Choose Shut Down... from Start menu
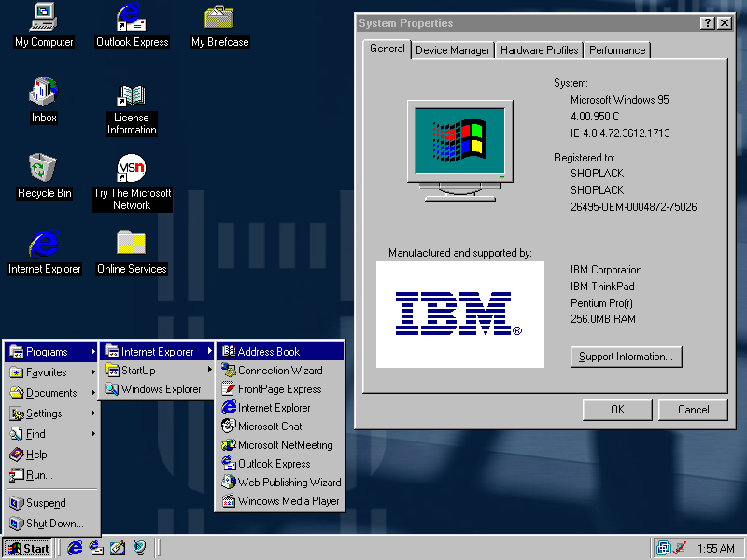Image resolution: width=747 pixels, height=560 pixels. coord(52,524)
